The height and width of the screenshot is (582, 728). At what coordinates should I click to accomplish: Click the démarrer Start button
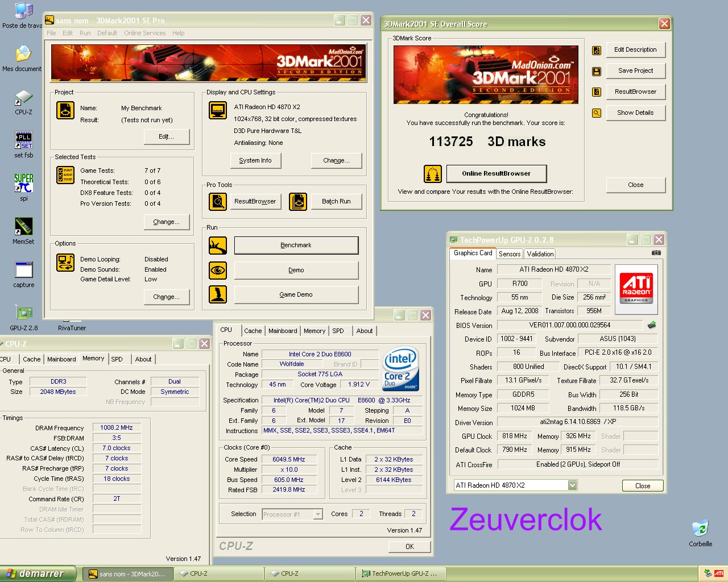(x=38, y=574)
